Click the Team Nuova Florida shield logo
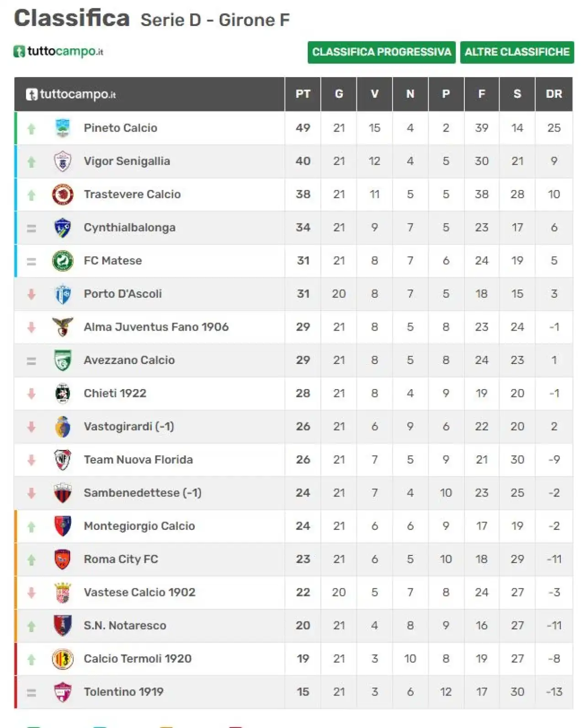 tap(63, 460)
